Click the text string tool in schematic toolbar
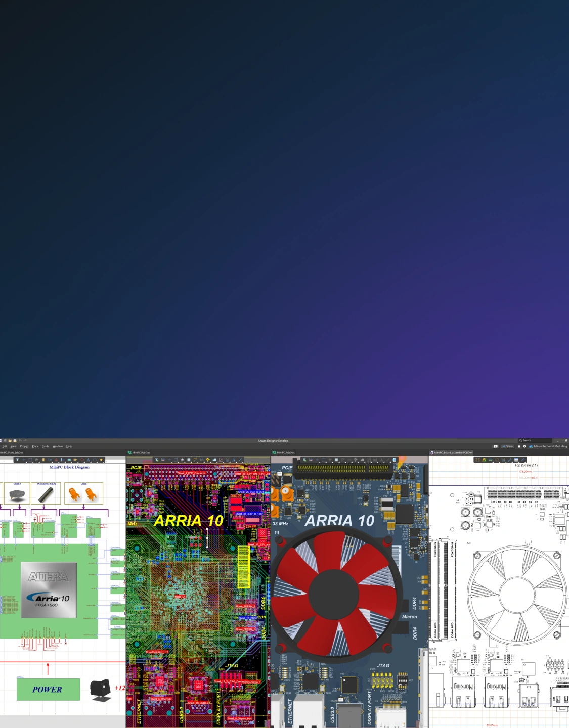The height and width of the screenshot is (728, 569). (88, 460)
